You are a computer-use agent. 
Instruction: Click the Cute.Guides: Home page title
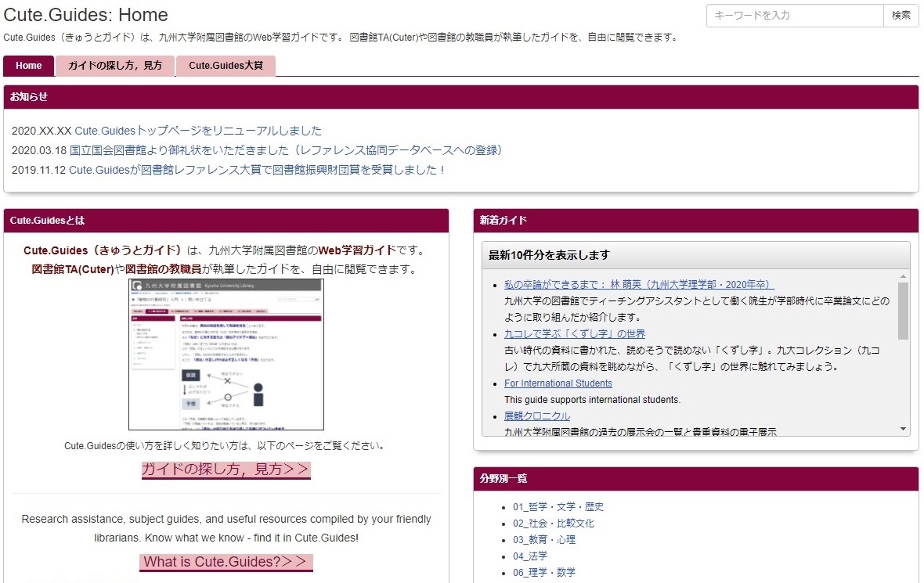[x=85, y=15]
